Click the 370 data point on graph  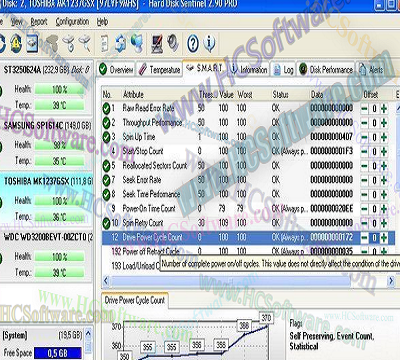point(266,318)
